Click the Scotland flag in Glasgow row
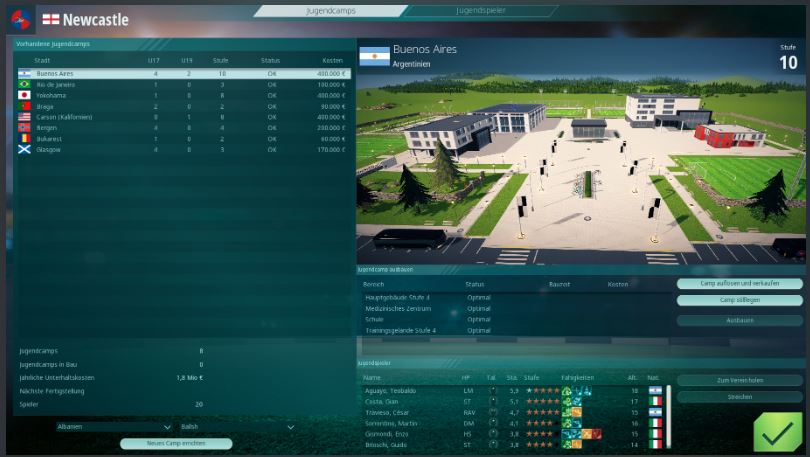This screenshot has width=810, height=457. pos(25,150)
